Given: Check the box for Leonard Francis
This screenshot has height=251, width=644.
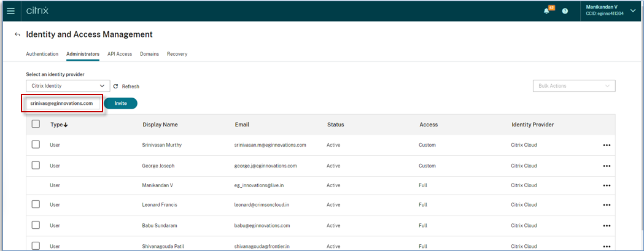Looking at the screenshot, I should 36,204.
